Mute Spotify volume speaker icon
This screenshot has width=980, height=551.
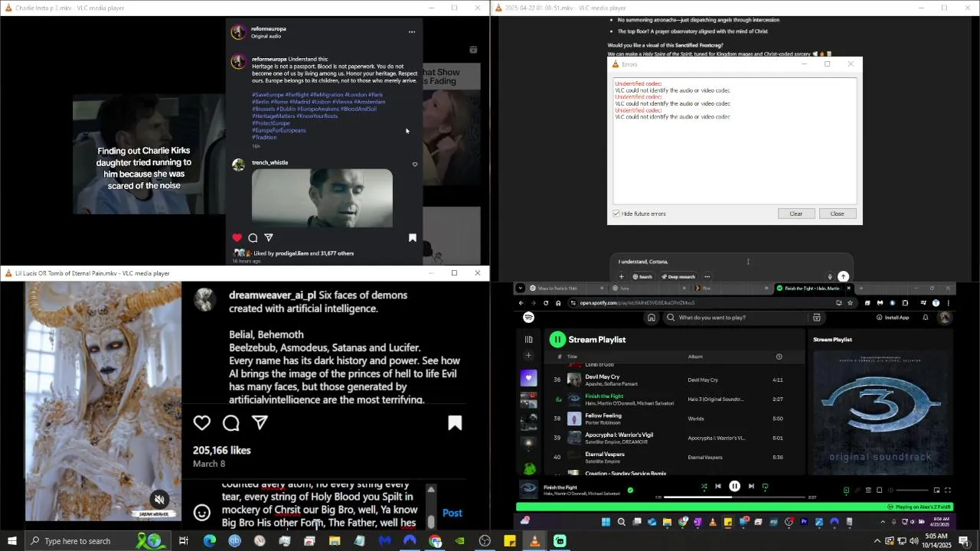coord(890,490)
